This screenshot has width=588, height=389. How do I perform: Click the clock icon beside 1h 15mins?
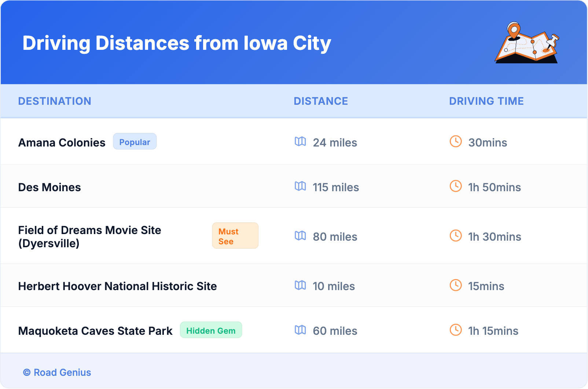456,330
